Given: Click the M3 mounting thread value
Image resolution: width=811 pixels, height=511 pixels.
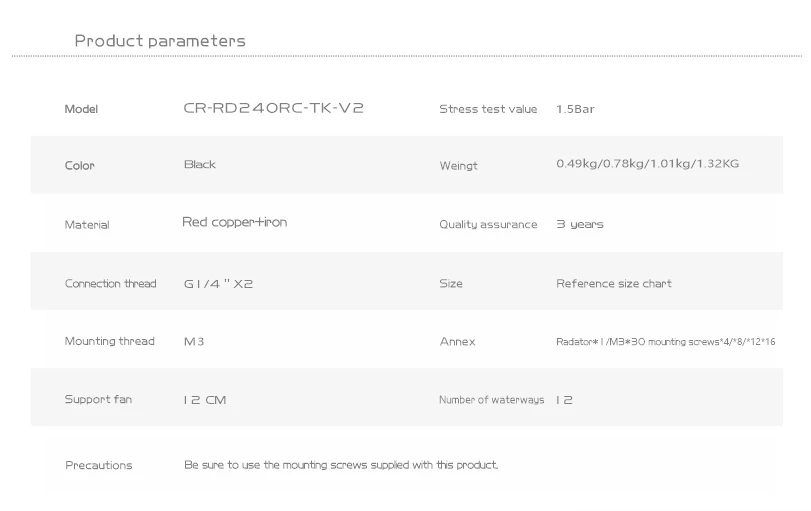Looking at the screenshot, I should tap(194, 341).
